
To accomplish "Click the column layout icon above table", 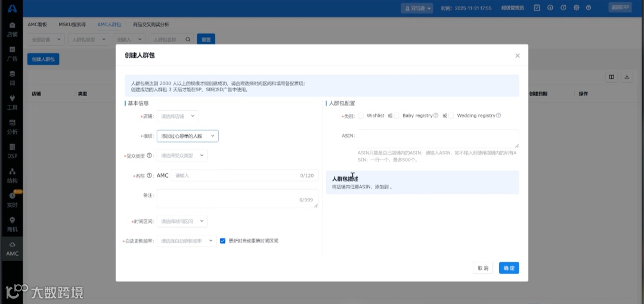I will point(612,77).
